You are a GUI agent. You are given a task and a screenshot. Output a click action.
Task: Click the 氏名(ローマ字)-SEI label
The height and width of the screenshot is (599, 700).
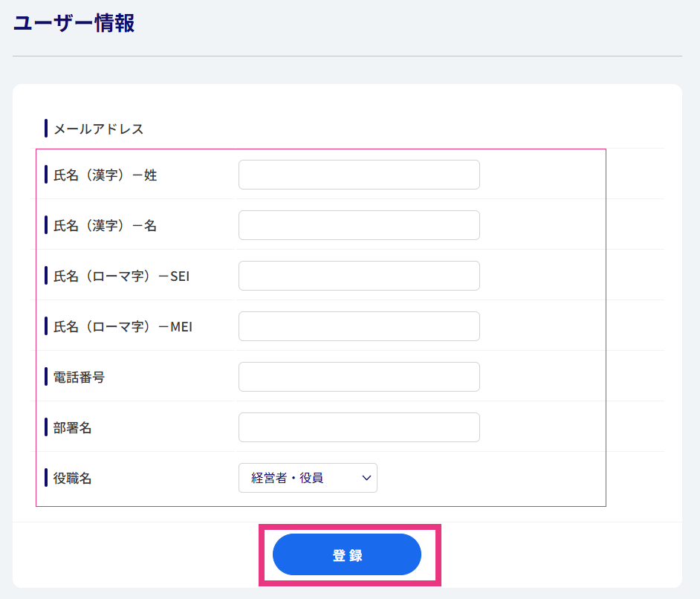tap(121, 276)
